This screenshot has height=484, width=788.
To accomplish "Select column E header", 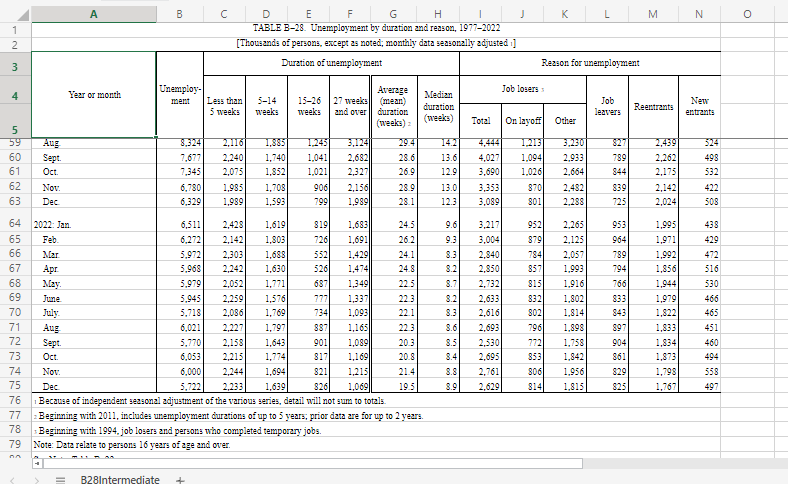I will (309, 15).
